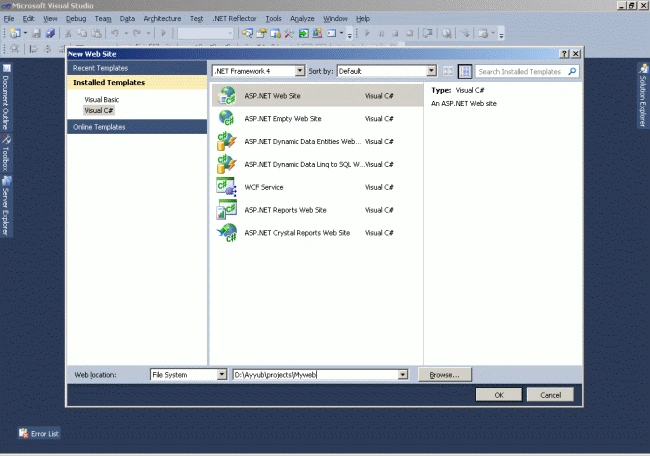Click the green arrow Start Page toolbar icon
This screenshot has width=650, height=456.
pos(303,33)
